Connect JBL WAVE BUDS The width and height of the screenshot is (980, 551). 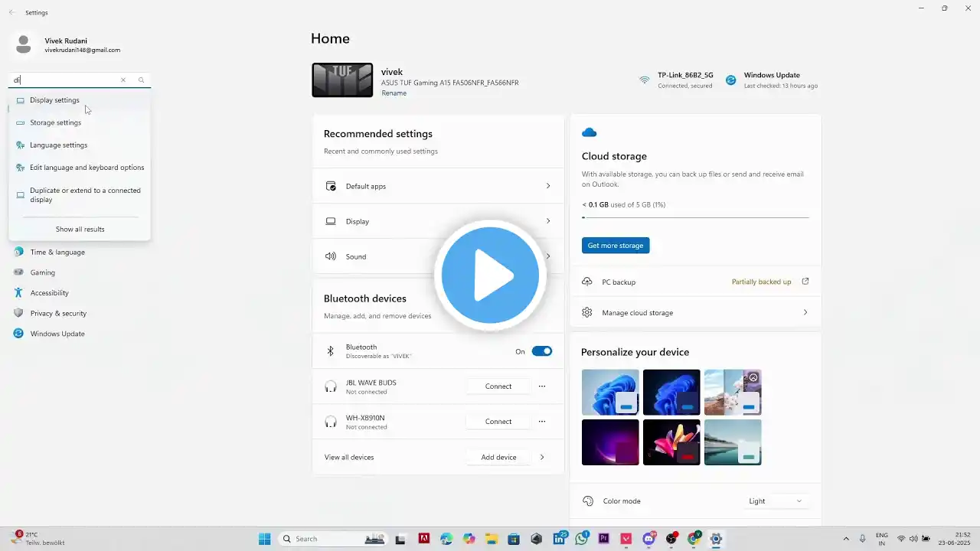498,386
